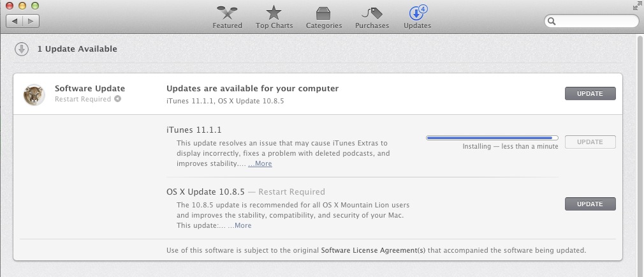Image resolution: width=644 pixels, height=277 pixels.
Task: Collapse details with the Restart Required arrow
Action: coord(117,99)
